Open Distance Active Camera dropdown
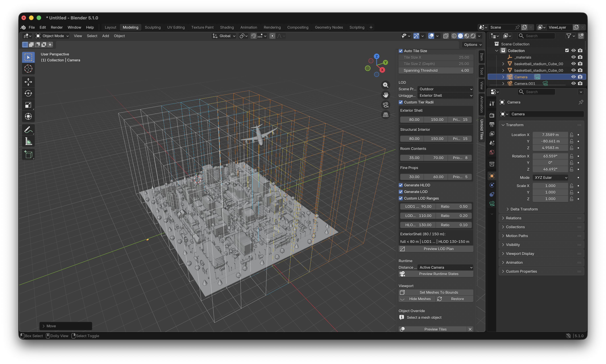Image resolution: width=606 pixels, height=364 pixels. (x=445, y=267)
